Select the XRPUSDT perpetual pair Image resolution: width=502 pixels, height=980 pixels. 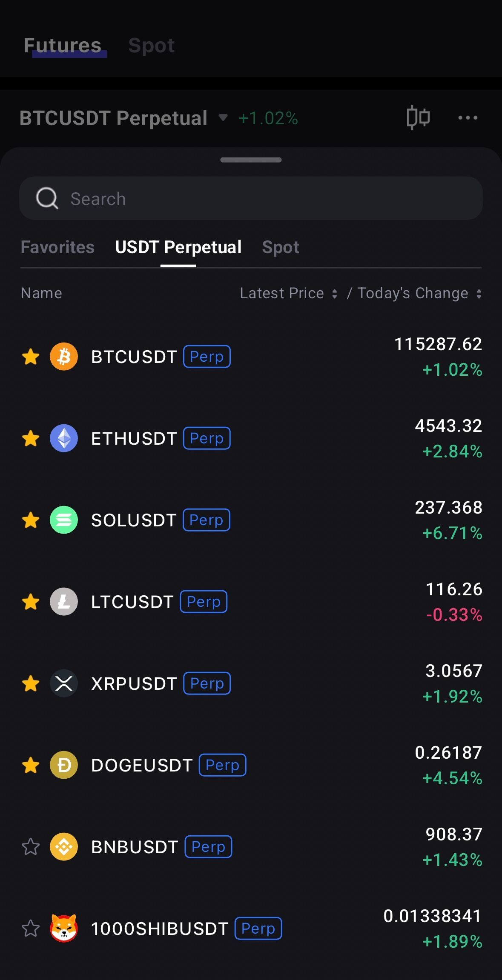[134, 683]
